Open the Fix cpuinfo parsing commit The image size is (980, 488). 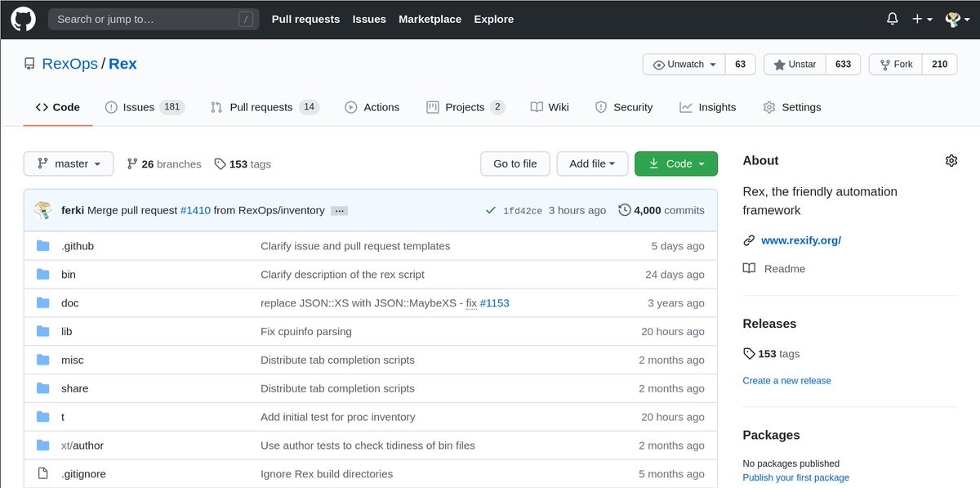coord(306,332)
